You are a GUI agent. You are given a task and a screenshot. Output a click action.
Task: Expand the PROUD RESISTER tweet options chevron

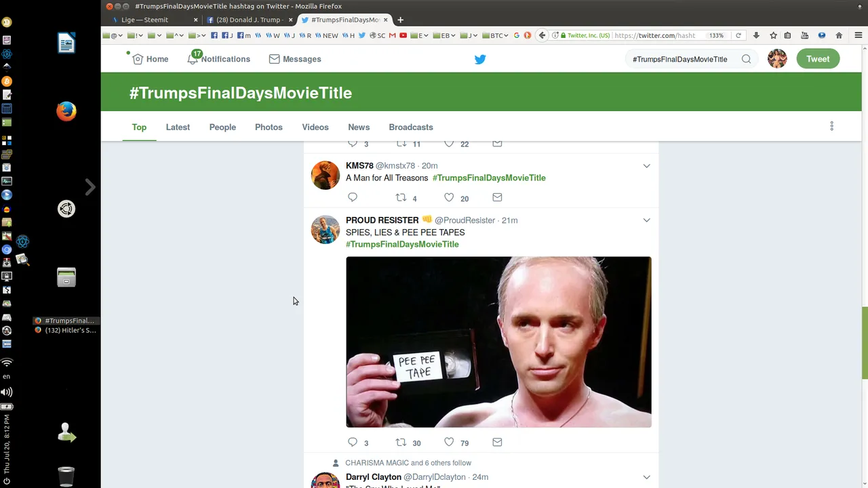coord(646,220)
